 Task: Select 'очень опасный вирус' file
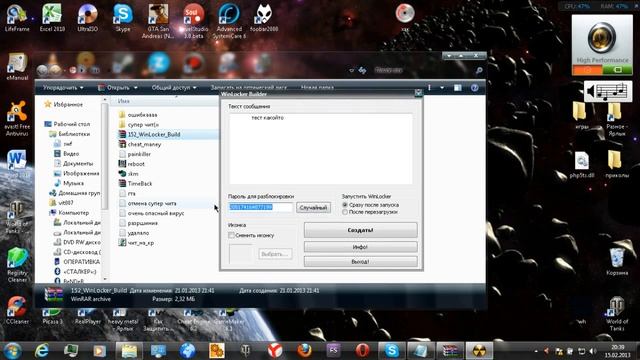click(x=156, y=213)
